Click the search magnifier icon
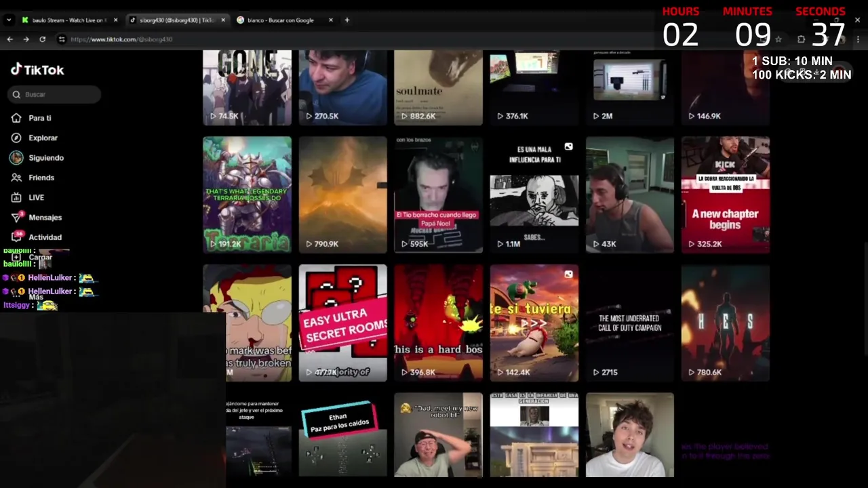Image resolution: width=868 pixels, height=488 pixels. coord(17,94)
